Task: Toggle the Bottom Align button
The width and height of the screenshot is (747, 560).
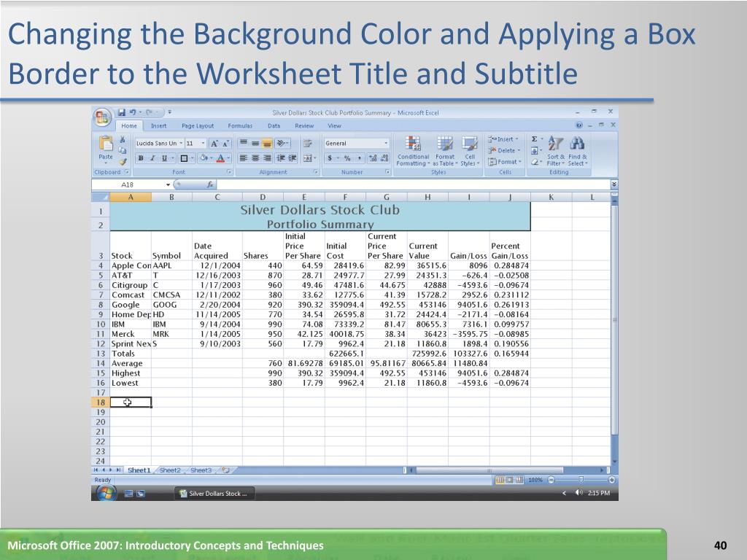Action: click(267, 143)
